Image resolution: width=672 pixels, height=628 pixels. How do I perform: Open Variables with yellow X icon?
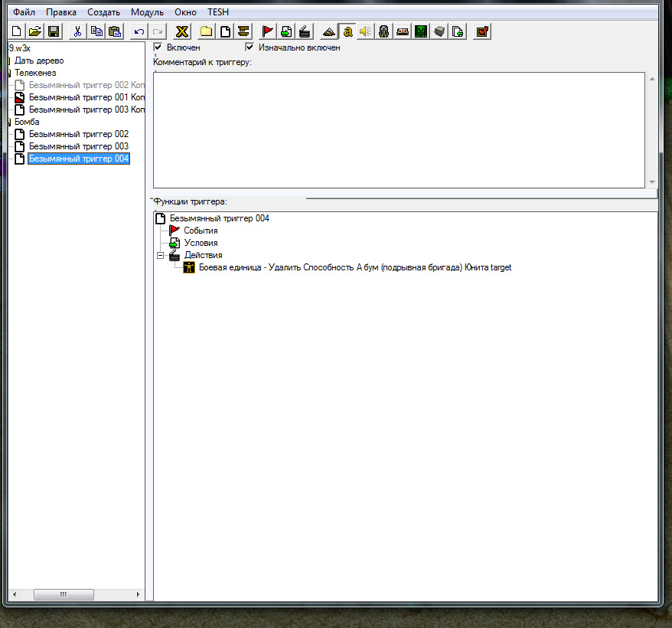point(182,31)
